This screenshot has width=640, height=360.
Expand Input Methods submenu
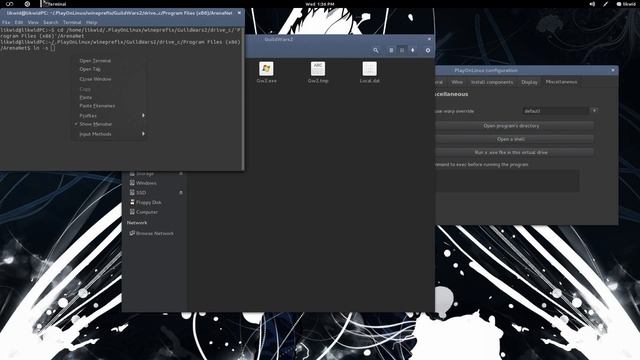coord(109,134)
